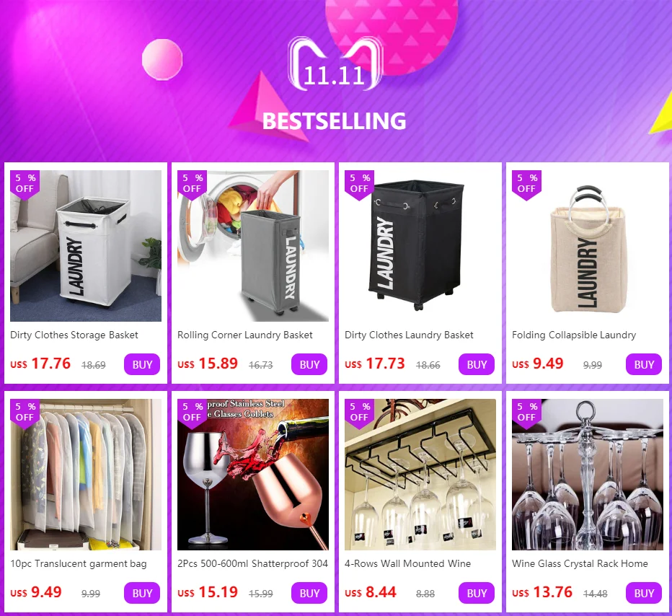Open Dirty Clothes Laundry Basket title link
This screenshot has height=616, width=672.
click(x=409, y=335)
